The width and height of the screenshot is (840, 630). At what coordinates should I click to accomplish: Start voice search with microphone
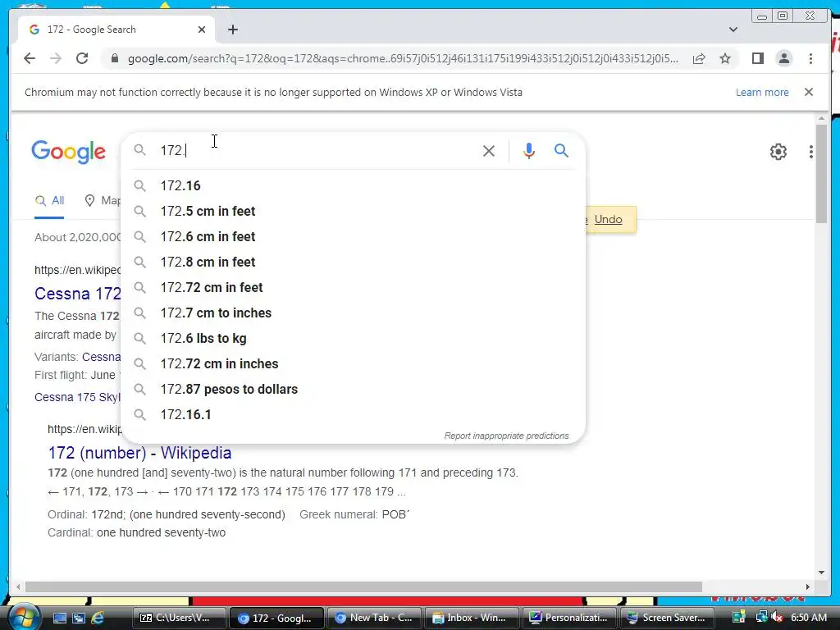click(529, 151)
